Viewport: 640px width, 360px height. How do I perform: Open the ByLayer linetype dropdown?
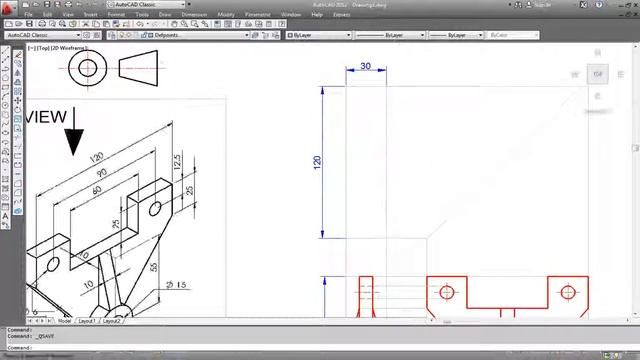390,35
